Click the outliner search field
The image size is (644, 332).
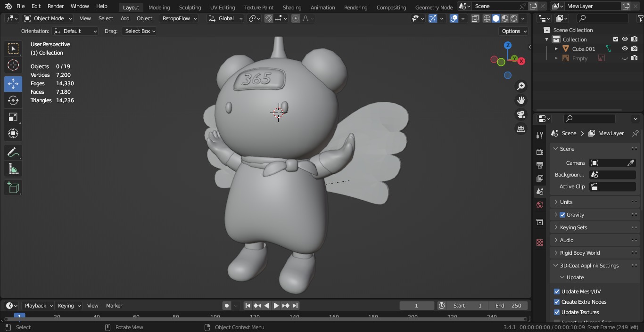pos(603,18)
